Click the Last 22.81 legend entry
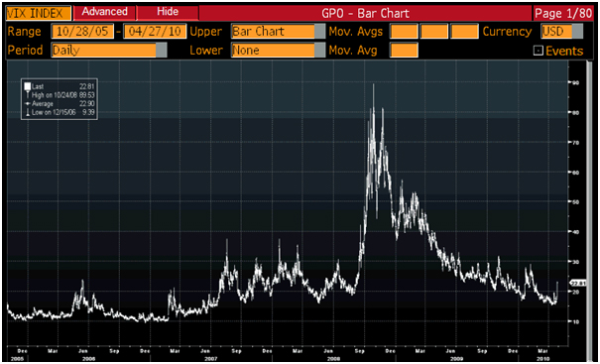Viewport: 600px width, 364px height. click(60, 86)
